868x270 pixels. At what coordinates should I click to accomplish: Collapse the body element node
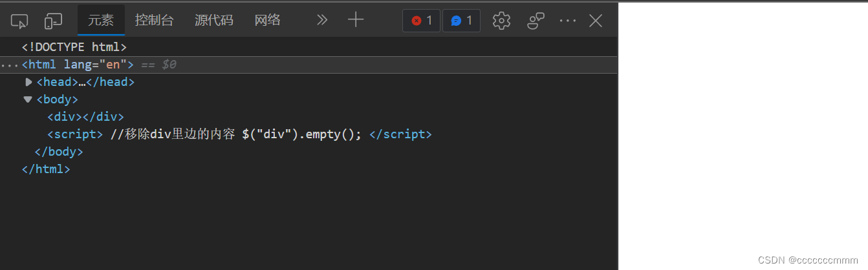(28, 99)
